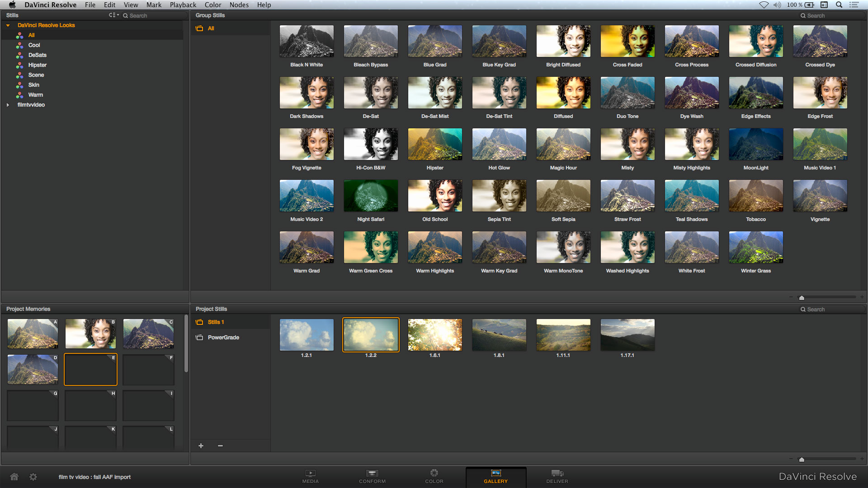Open the Media page icon
This screenshot has width=868, height=488.
click(310, 474)
